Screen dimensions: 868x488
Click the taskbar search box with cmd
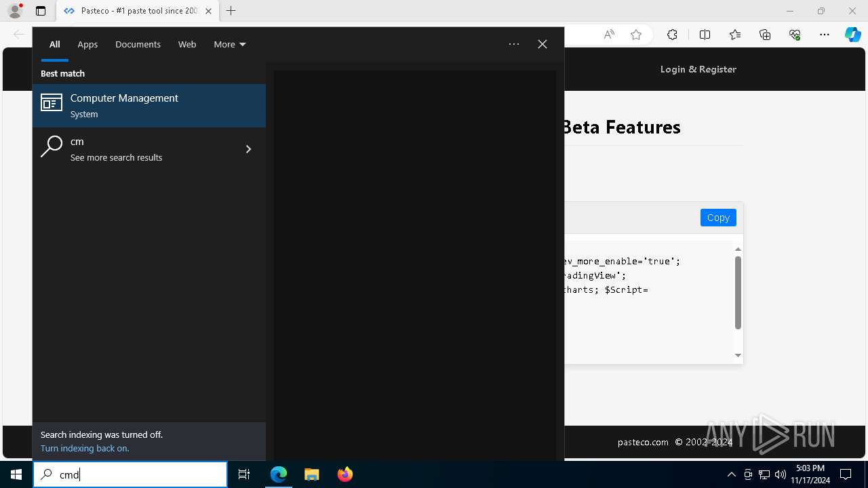pos(130,474)
